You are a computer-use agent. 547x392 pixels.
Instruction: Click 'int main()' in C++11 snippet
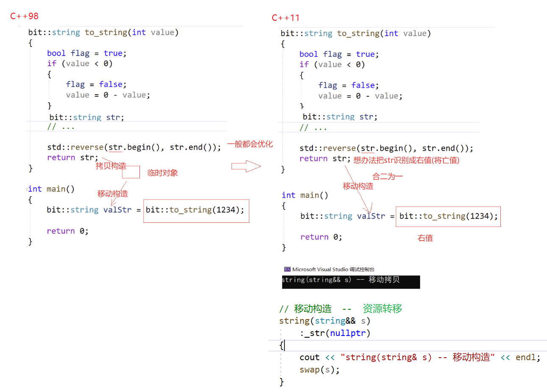[x=305, y=195]
